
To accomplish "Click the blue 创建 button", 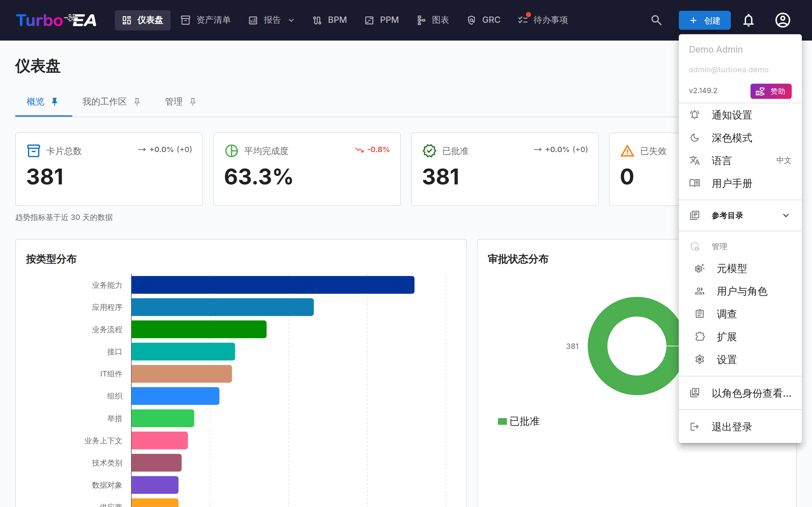I will coord(704,21).
